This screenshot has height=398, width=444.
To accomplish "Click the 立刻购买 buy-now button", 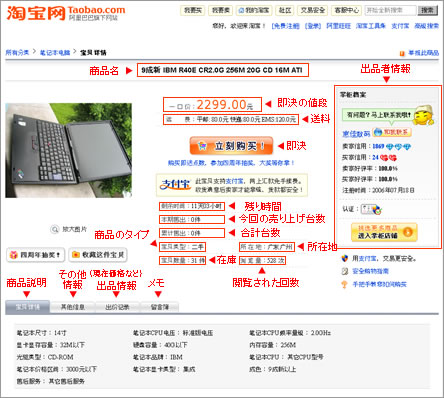I will pos(231,146).
